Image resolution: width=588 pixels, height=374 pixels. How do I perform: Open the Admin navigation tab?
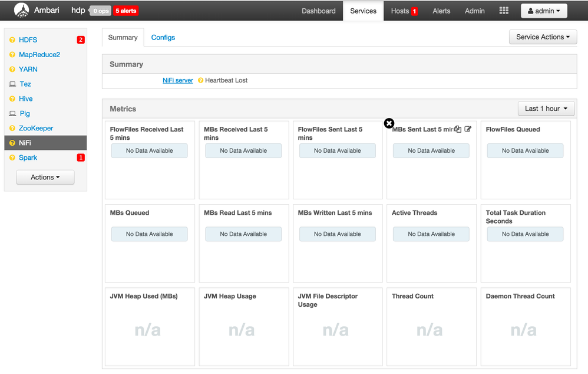pyautogui.click(x=475, y=11)
